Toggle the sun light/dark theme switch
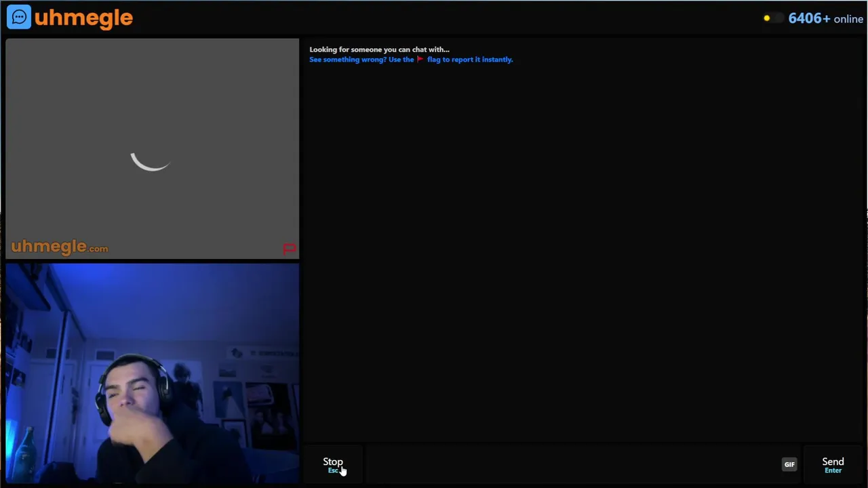Screen dimensions: 868x488 [x=772, y=18]
